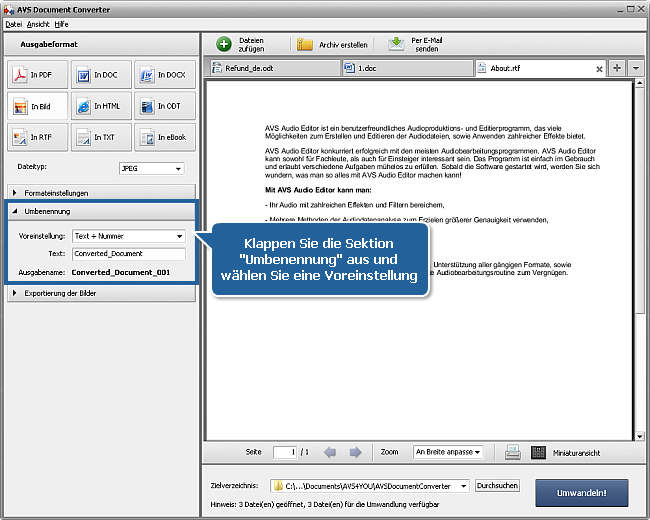The width and height of the screenshot is (650, 520).
Task: Select the In DOCX output format
Action: coord(165,75)
